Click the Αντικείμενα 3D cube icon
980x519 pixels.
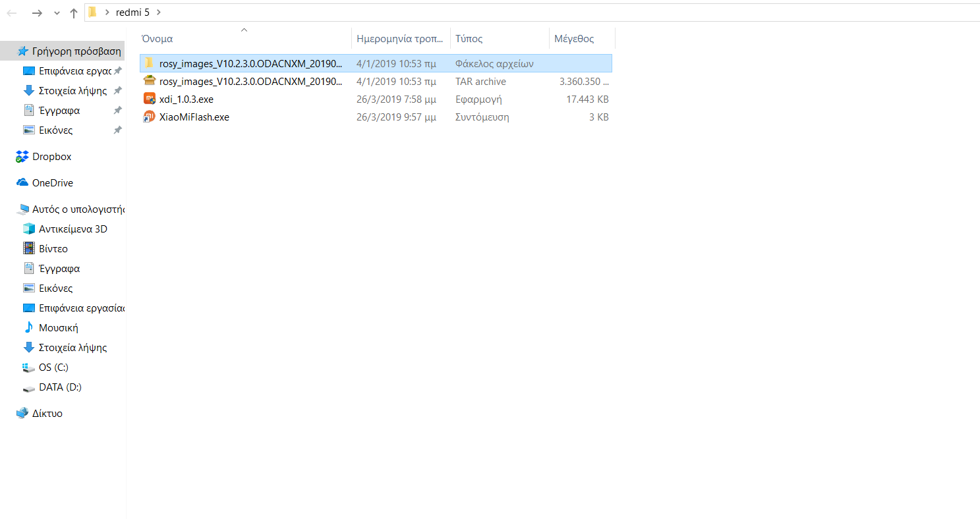pyautogui.click(x=28, y=229)
